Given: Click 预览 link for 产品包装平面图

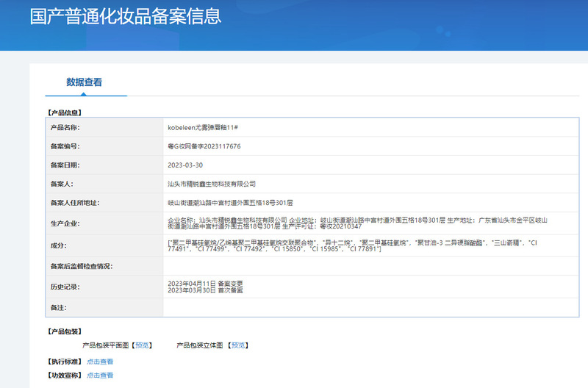Looking at the screenshot, I should click(x=143, y=345).
